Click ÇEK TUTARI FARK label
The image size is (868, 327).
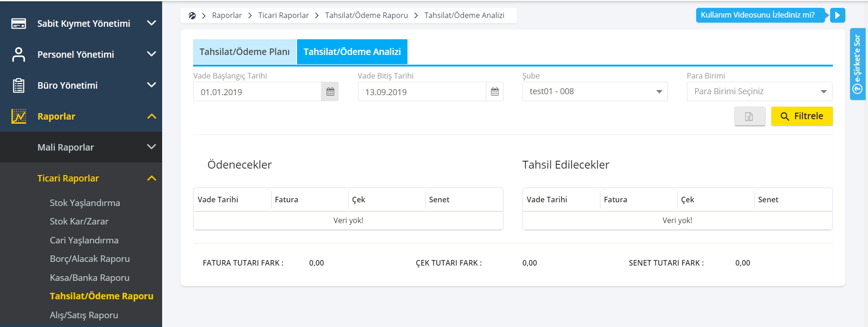[x=449, y=263]
